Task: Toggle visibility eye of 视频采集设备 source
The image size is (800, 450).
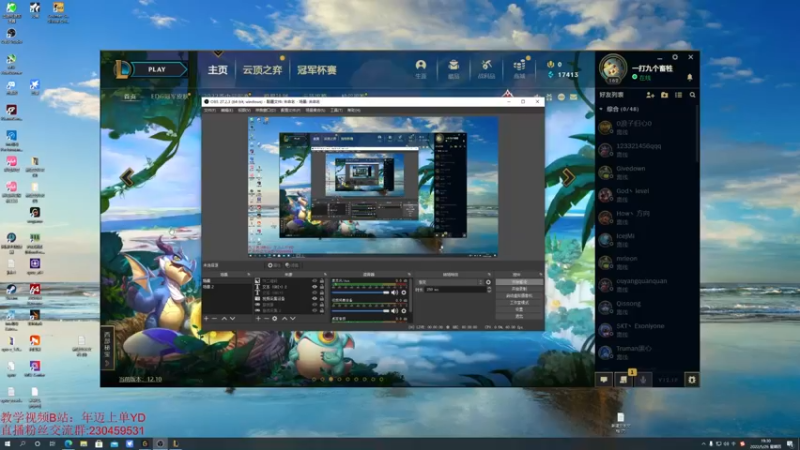Action: coord(314,298)
